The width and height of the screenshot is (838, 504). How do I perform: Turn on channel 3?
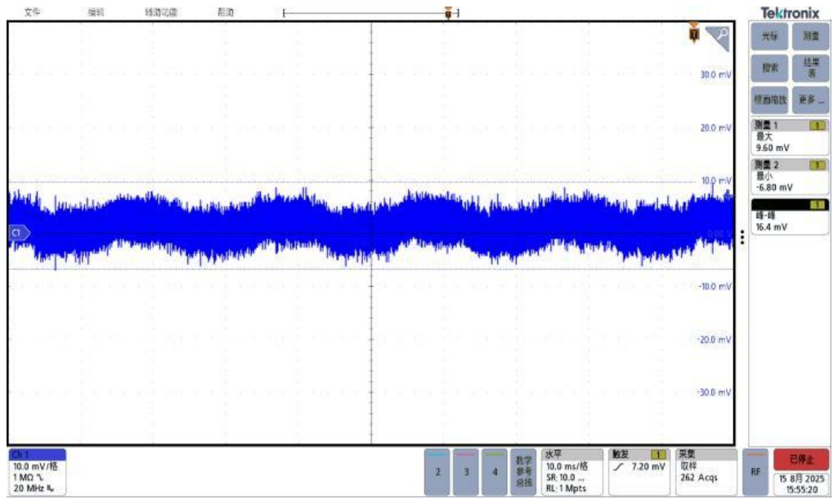(x=466, y=472)
